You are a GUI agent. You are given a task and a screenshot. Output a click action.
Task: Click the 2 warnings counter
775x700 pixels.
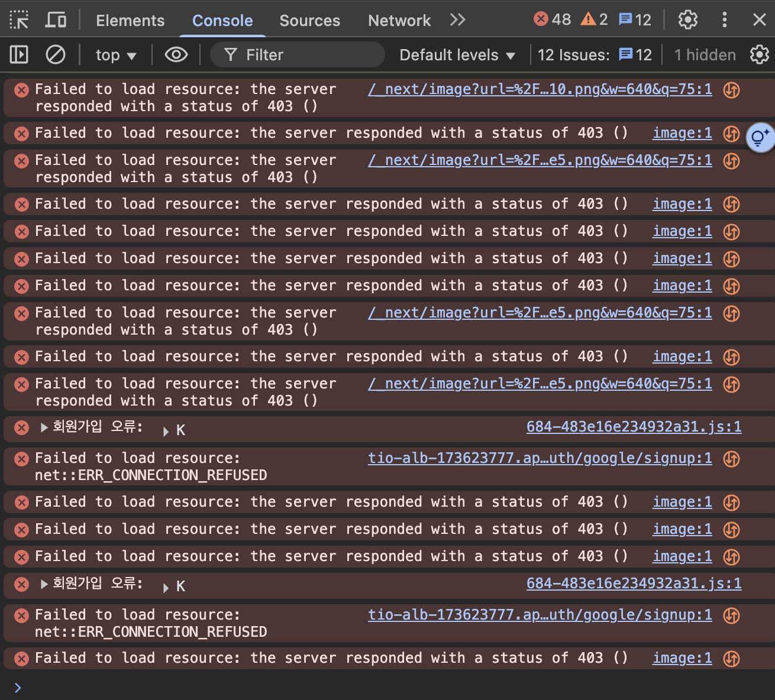point(594,20)
